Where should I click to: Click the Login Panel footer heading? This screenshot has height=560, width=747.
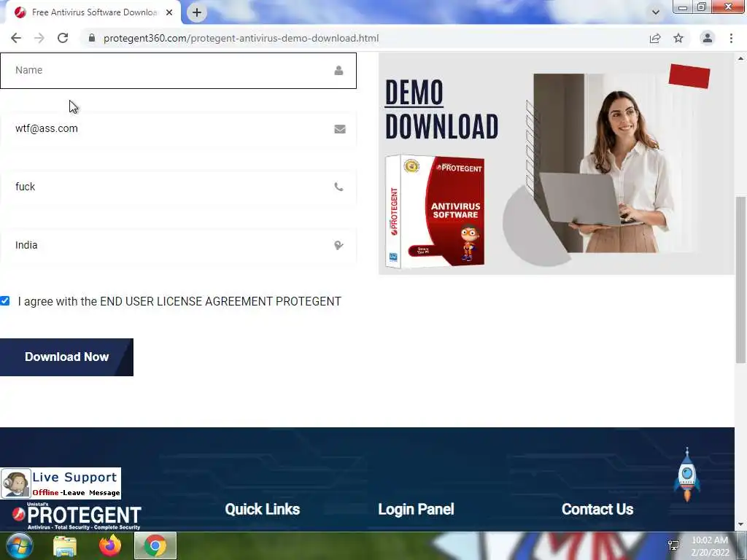[x=416, y=510]
